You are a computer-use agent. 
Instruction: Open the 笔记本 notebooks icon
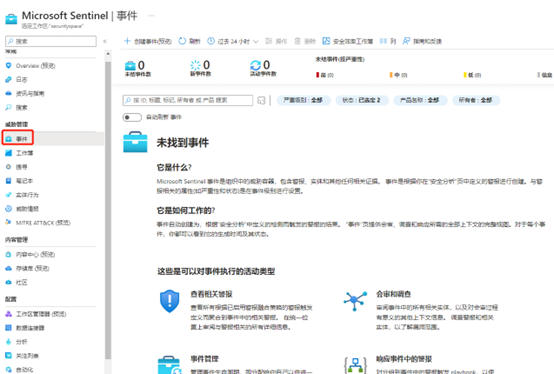pos(8,181)
